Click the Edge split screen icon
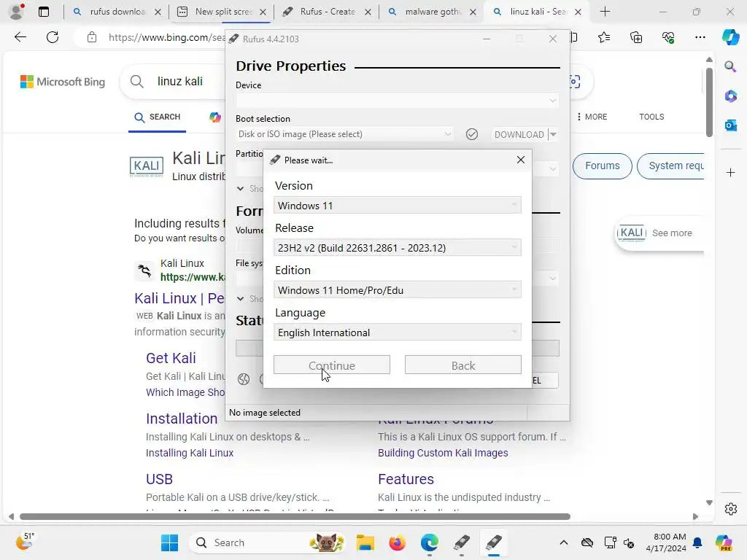Image resolution: width=747 pixels, height=560 pixels. click(573, 37)
